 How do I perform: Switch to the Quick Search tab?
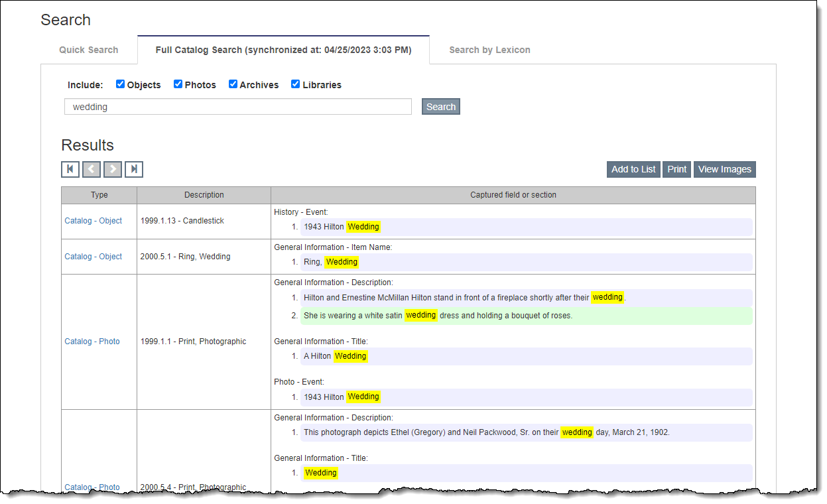pos(89,50)
